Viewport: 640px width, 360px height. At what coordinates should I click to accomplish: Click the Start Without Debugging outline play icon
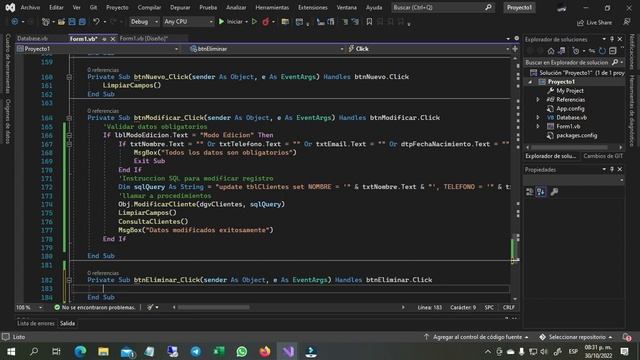tap(254, 22)
